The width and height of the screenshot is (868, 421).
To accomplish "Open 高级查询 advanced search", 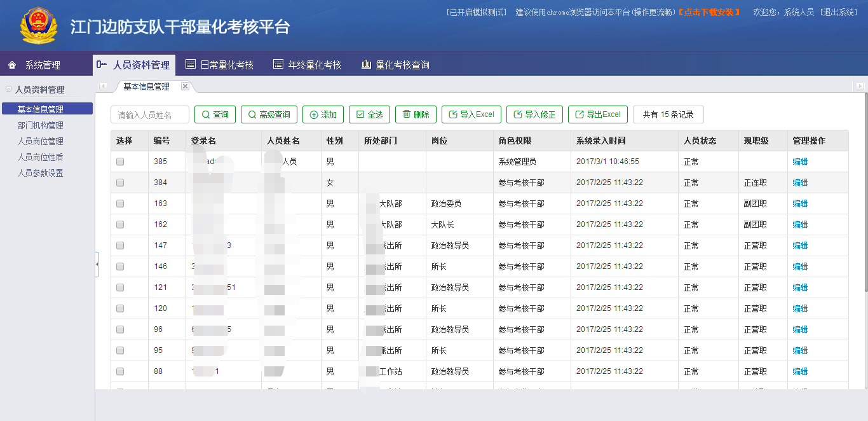I will 269,114.
